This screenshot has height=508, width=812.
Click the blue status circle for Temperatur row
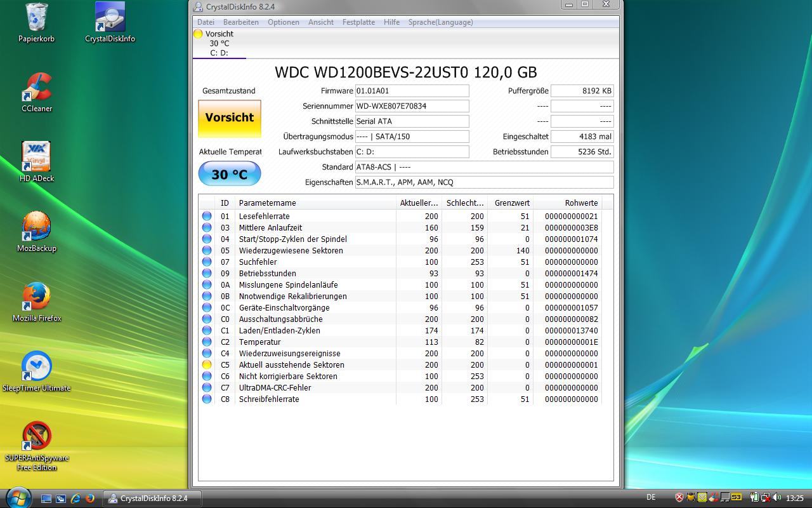pyautogui.click(x=207, y=342)
